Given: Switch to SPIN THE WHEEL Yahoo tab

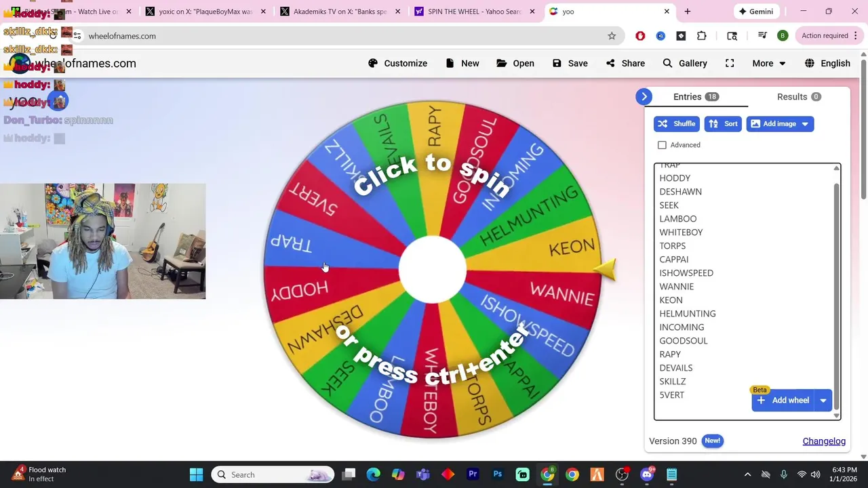Looking at the screenshot, I should click(x=475, y=12).
